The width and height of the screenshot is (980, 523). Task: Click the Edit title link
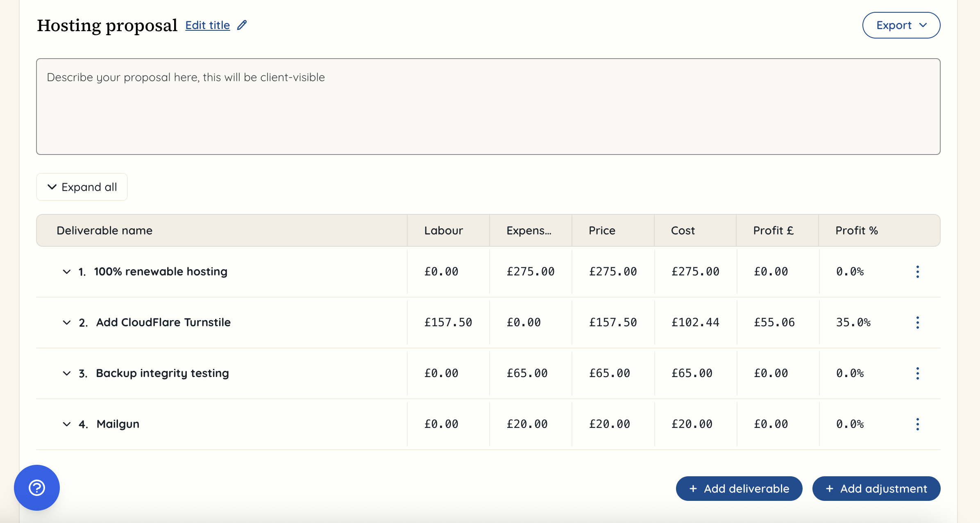click(x=207, y=25)
